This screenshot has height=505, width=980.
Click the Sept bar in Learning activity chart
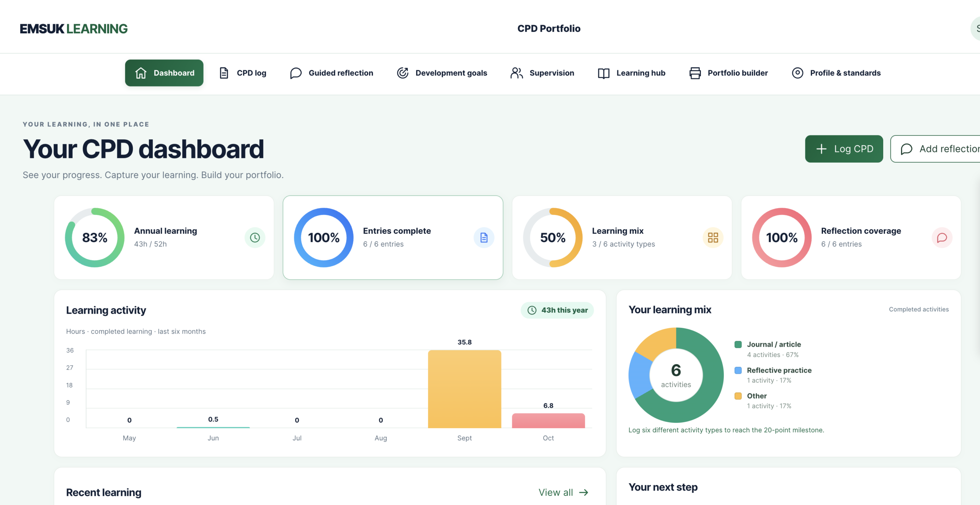click(x=464, y=389)
